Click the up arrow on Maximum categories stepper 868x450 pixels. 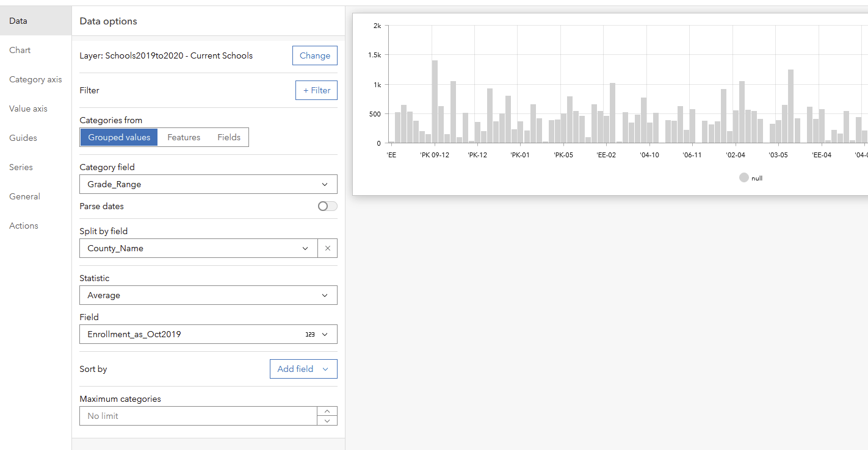[327, 411]
